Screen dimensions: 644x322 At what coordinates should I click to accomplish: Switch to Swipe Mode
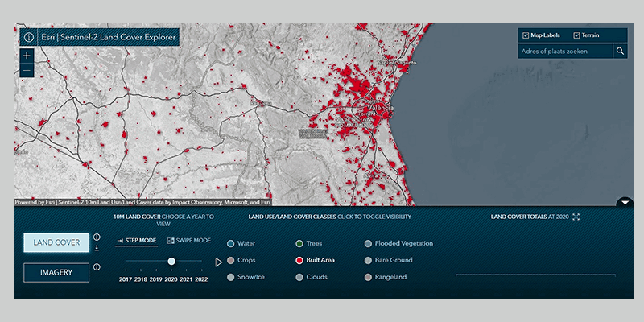(189, 241)
